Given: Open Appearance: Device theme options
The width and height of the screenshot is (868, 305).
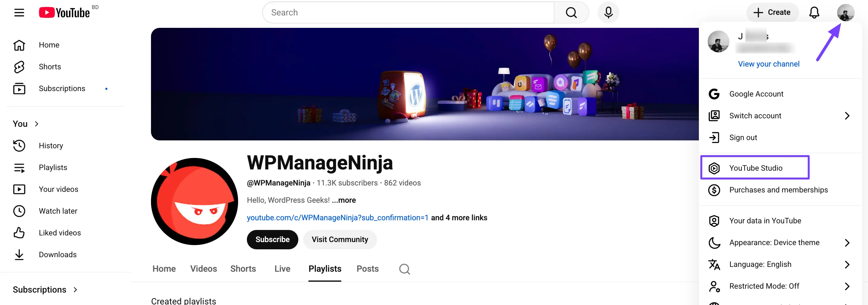Looking at the screenshot, I should [x=774, y=242].
